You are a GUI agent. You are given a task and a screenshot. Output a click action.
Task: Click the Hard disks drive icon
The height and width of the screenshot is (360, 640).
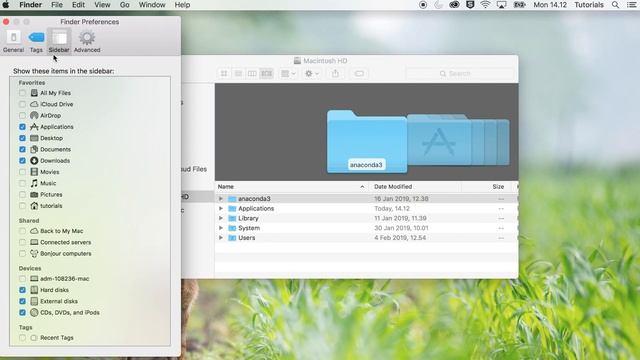(34, 290)
